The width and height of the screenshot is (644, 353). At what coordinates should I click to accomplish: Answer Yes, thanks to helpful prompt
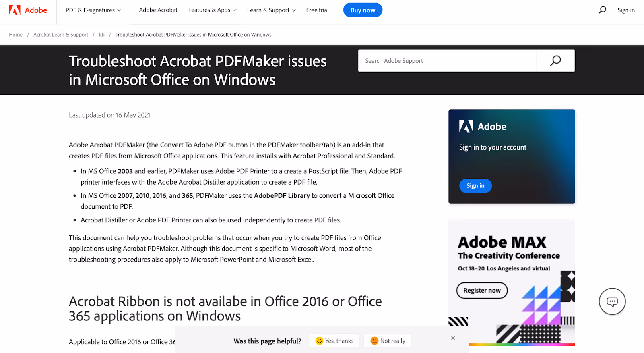coord(334,341)
